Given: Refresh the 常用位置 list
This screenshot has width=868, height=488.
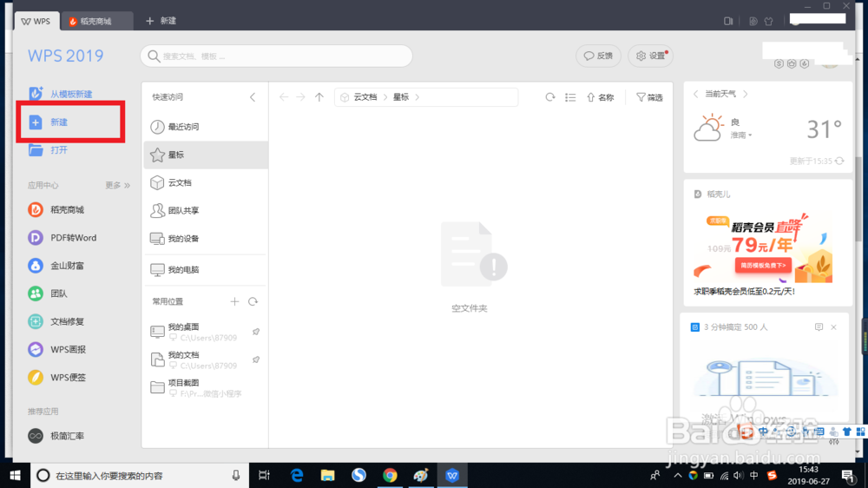Looking at the screenshot, I should [253, 301].
